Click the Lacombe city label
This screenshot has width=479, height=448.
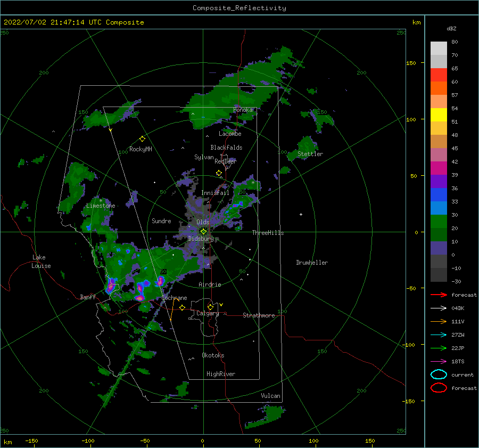(x=230, y=134)
